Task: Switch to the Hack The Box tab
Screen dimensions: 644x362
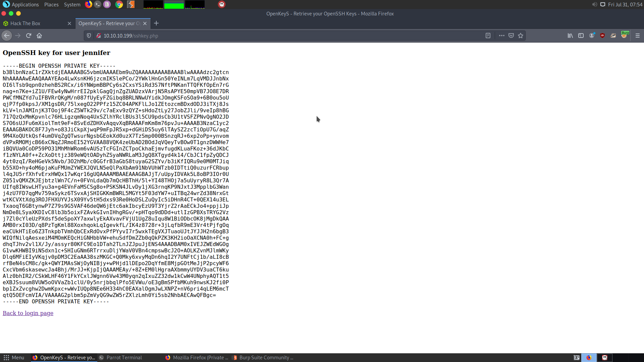Action: tap(34, 23)
